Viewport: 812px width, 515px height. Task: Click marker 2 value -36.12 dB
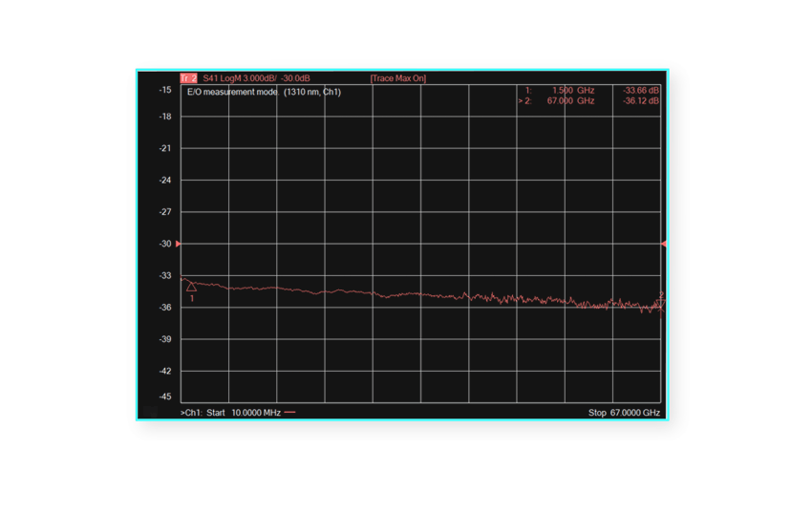click(640, 100)
